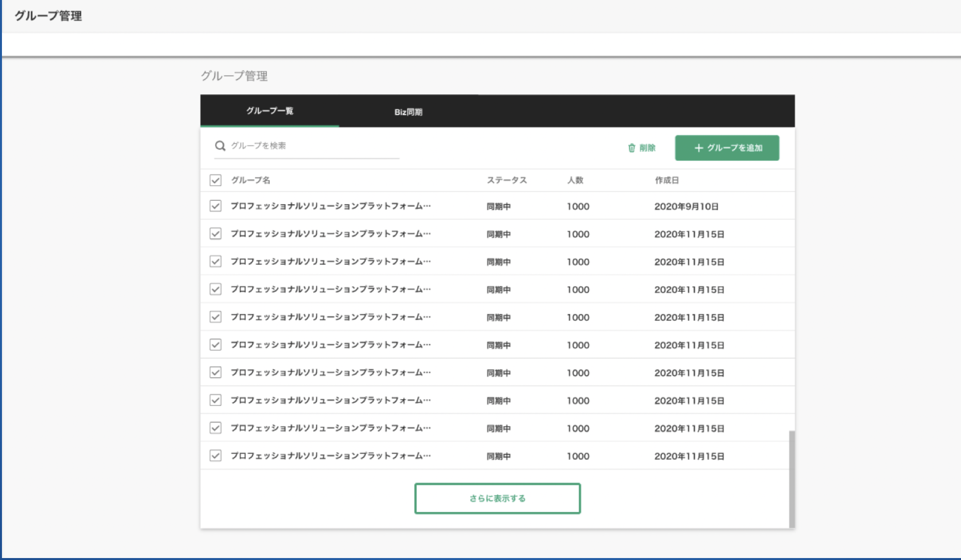Click the trash icon next to 削除
Viewport: 961px width, 560px height.
[x=632, y=148]
